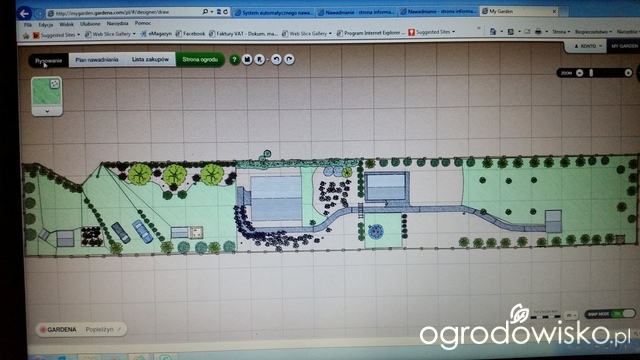Screen dimensions: 640x360
Task: Click the zoom slider handle
Action: (591, 73)
